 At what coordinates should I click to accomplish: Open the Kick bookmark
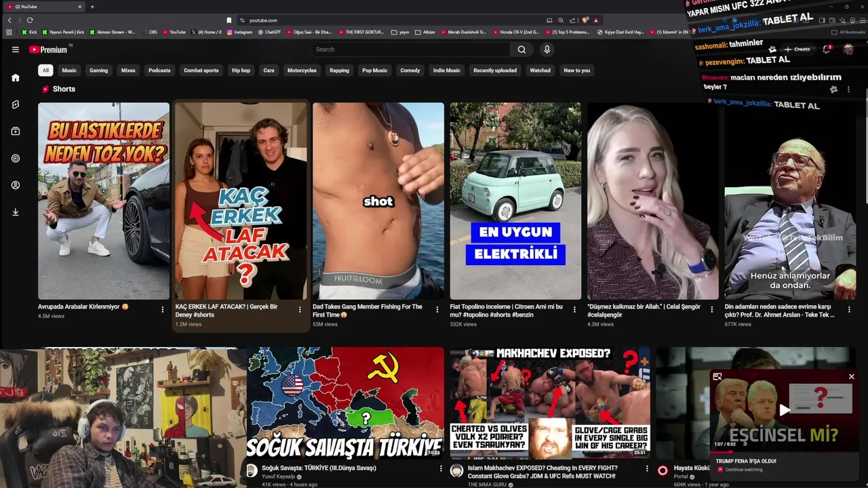coord(29,32)
